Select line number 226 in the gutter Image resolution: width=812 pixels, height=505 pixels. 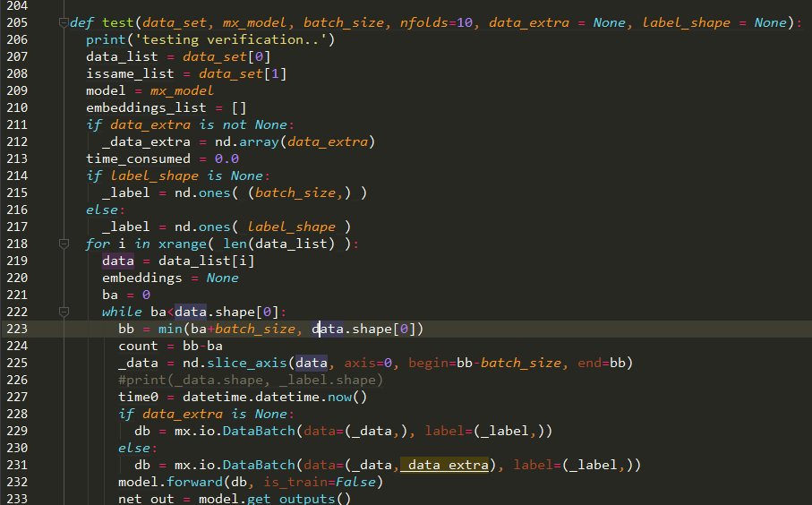pyautogui.click(x=17, y=380)
